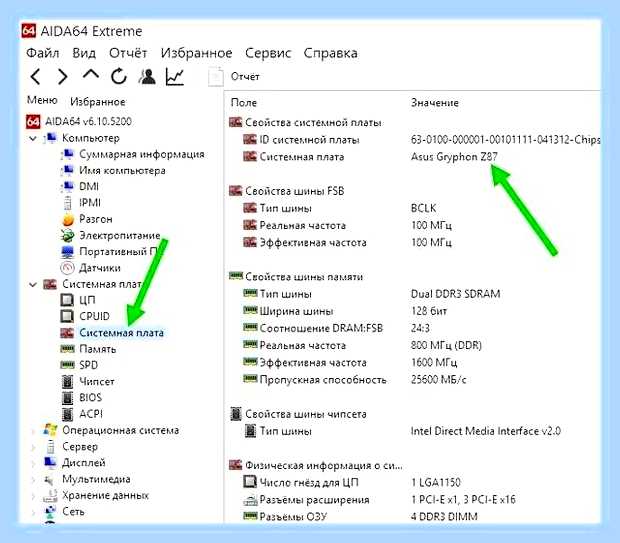Click the CPUID chip icon

[67, 316]
